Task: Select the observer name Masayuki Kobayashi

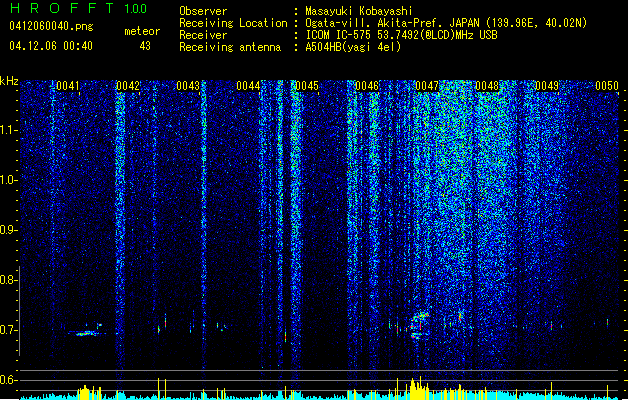Action: [359, 11]
